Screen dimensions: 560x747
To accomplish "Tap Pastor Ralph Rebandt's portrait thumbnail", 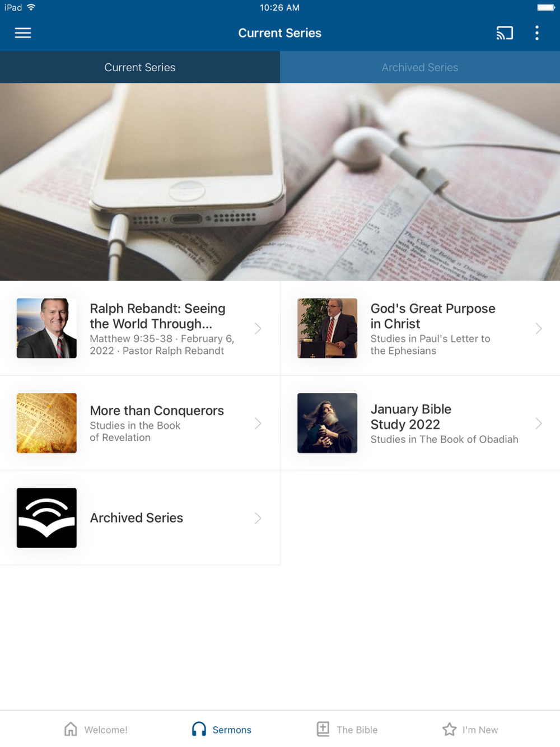I will click(x=46, y=328).
